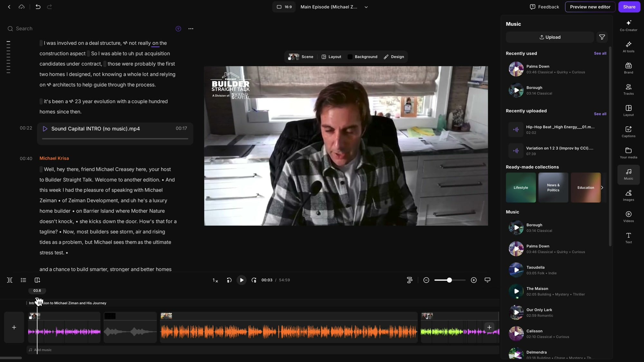This screenshot has height=362, width=644.
Task: Select the Text tool in the sidebar
Action: [x=628, y=237]
